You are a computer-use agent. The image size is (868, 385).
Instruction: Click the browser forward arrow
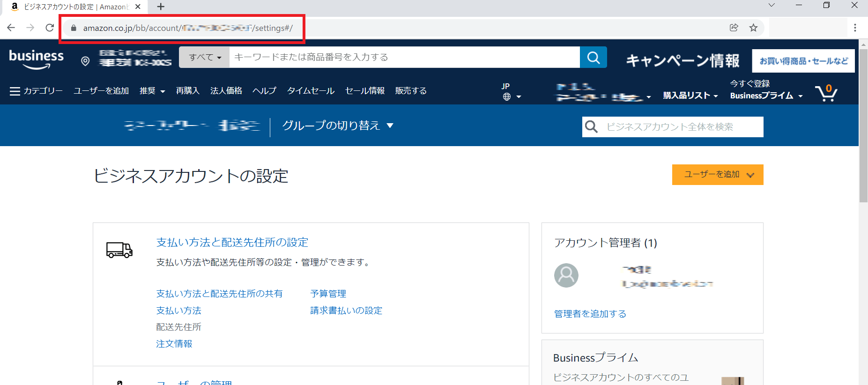click(30, 28)
